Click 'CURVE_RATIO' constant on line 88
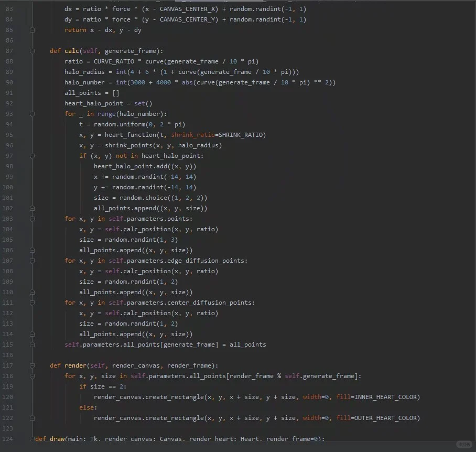 point(114,62)
